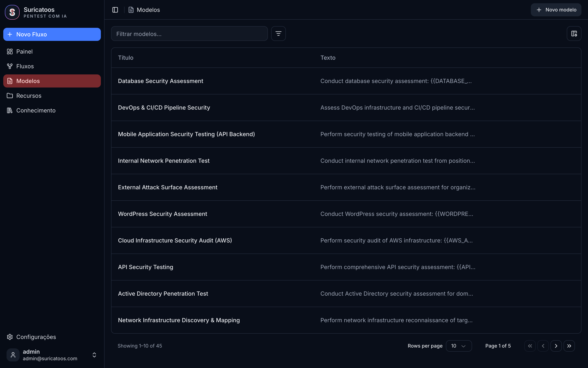Open the filter options icon
The width and height of the screenshot is (588, 368).
click(278, 34)
